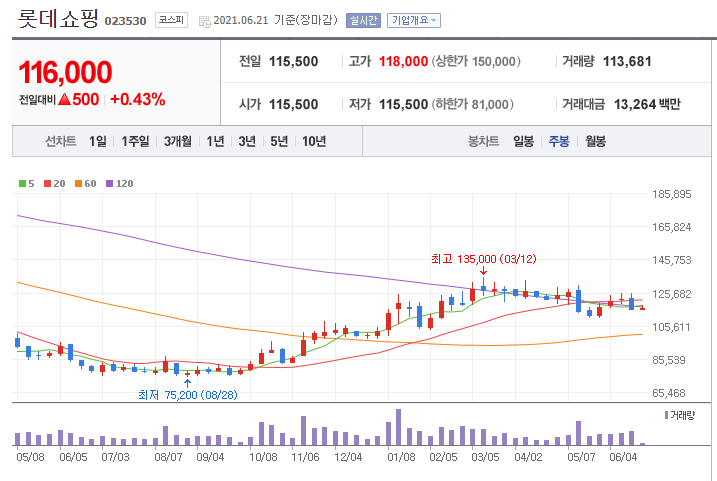Click the 코스피 market badge
Screen dimensions: 717x481
point(171,20)
